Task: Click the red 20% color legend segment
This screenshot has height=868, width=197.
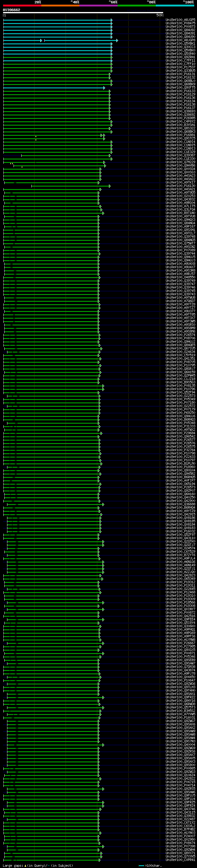Action: tap(22, 6)
